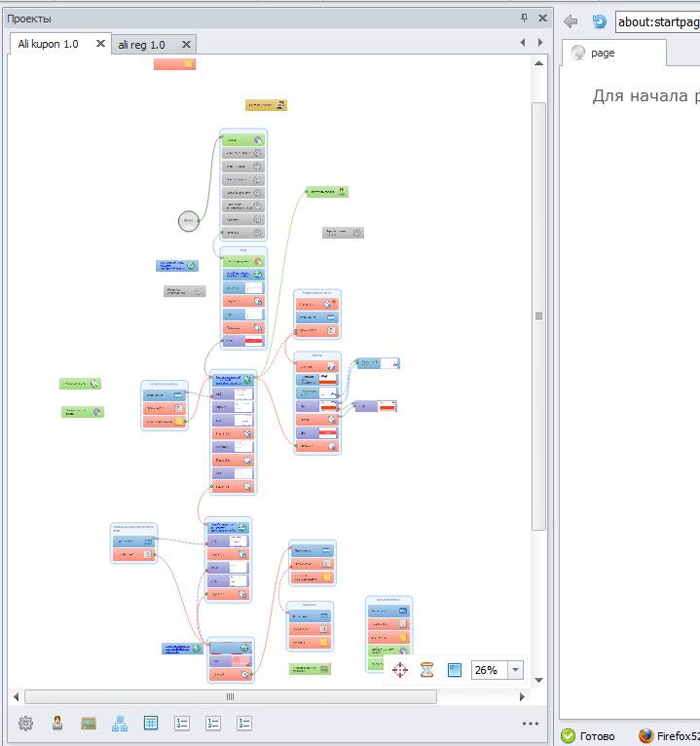This screenshot has height=746, width=700.
Task: Click the green Готово status icon
Action: point(568,736)
